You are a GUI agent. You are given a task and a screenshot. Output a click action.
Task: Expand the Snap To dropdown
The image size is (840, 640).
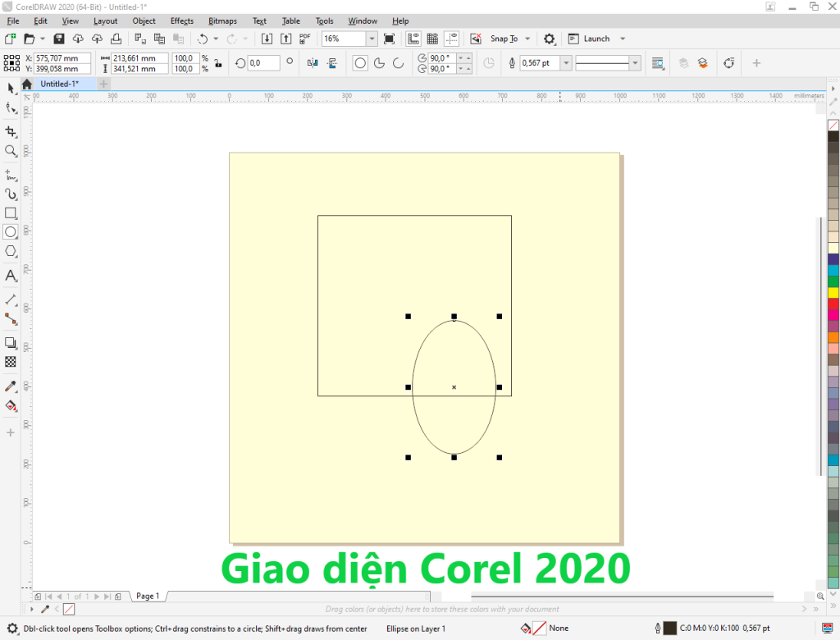coord(527,39)
